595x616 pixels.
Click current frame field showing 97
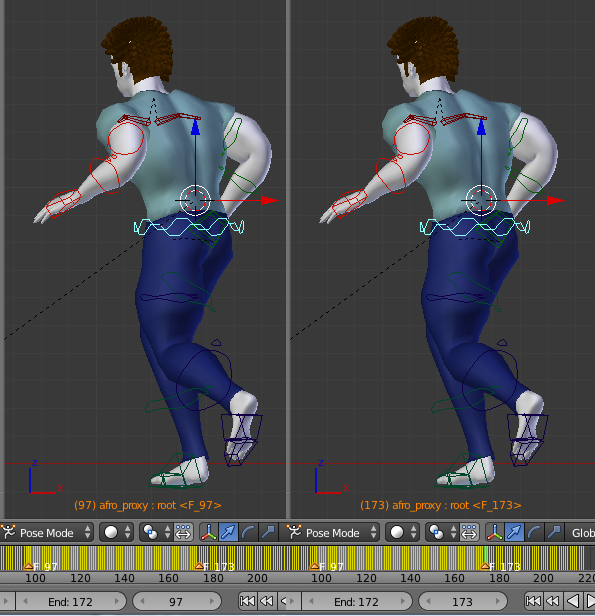[x=177, y=601]
